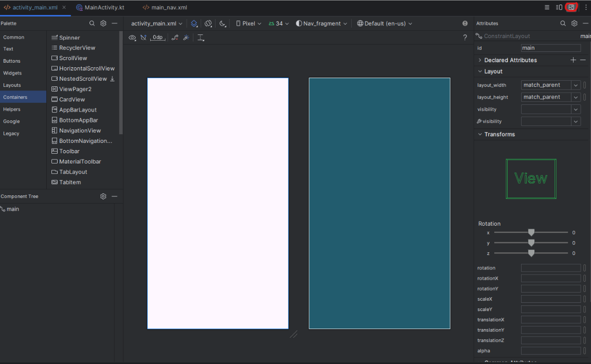591x364 pixels.
Task: Infer constraints magic wand icon
Action: click(186, 38)
